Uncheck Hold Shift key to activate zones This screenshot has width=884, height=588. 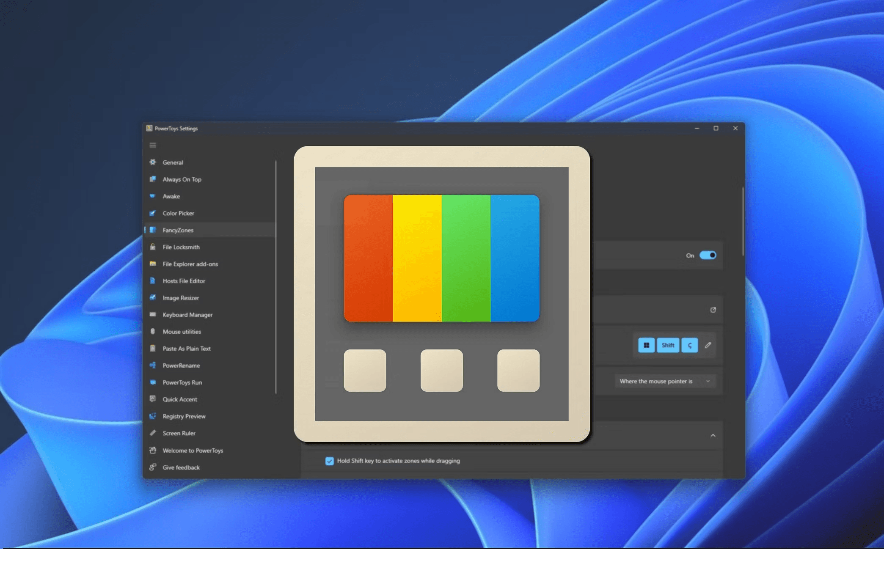click(x=330, y=461)
